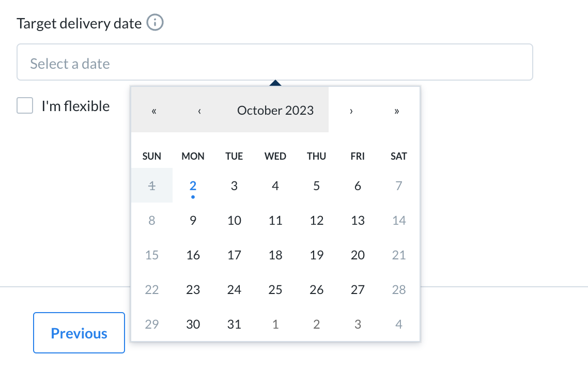Click the info icon beside Target delivery date
Viewport: 588px width, 371px height.
click(x=155, y=22)
